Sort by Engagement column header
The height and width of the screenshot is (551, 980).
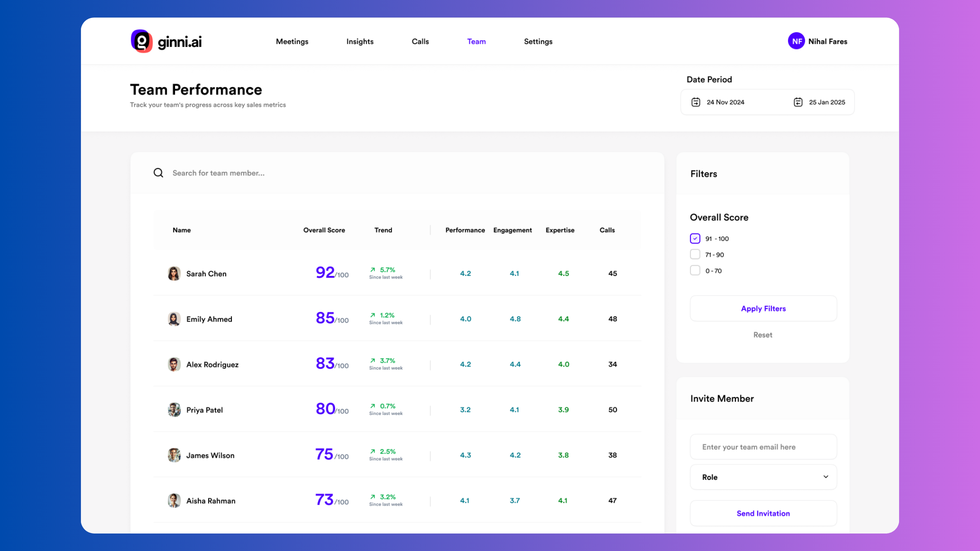(x=512, y=230)
